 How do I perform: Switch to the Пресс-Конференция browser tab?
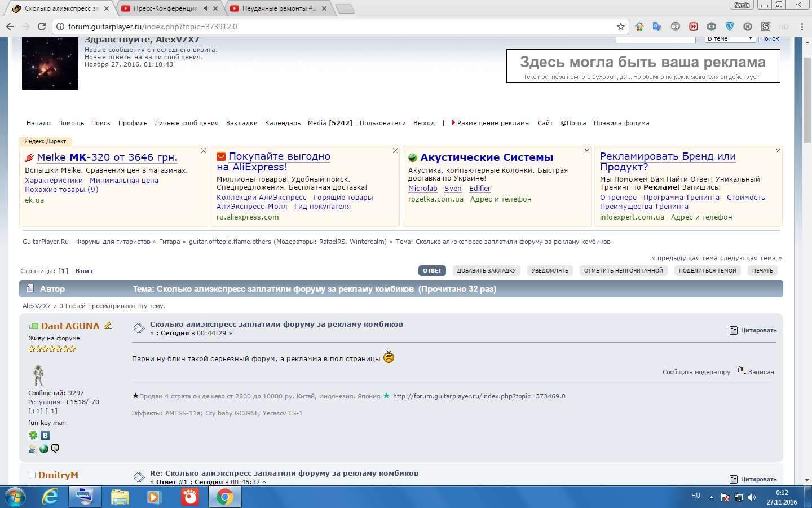click(x=165, y=8)
